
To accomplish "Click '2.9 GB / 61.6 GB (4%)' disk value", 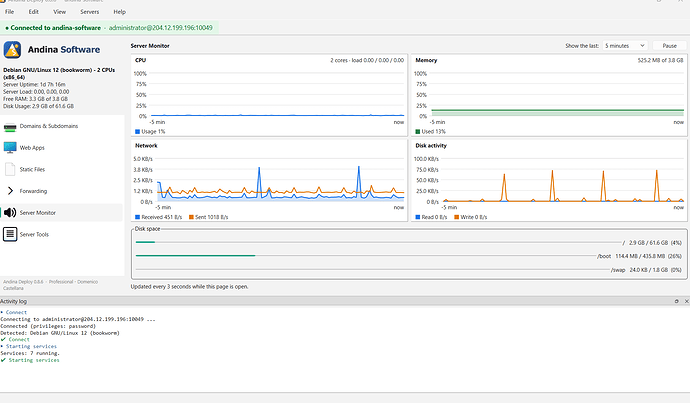I will pos(655,243).
